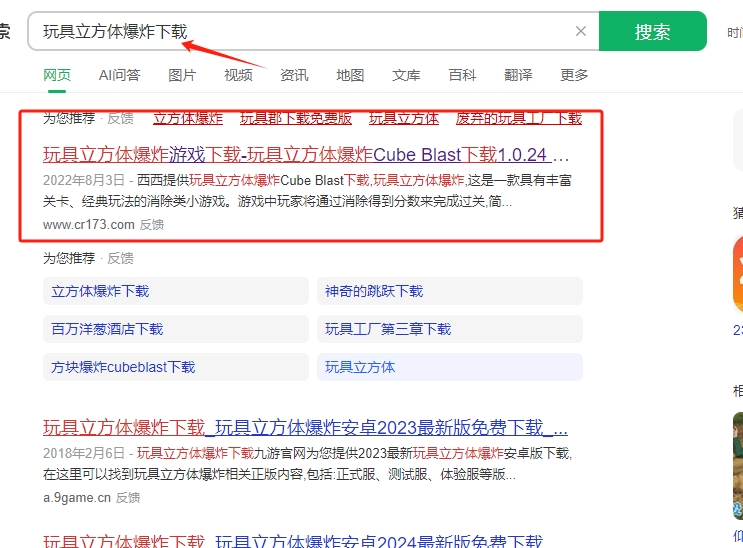Select the 百万洋葱酒店下载 suggestion chip

coord(176,329)
